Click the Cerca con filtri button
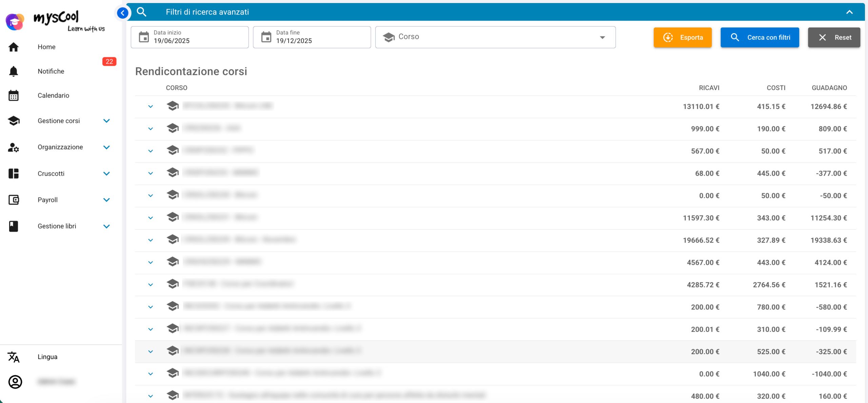 pyautogui.click(x=759, y=38)
